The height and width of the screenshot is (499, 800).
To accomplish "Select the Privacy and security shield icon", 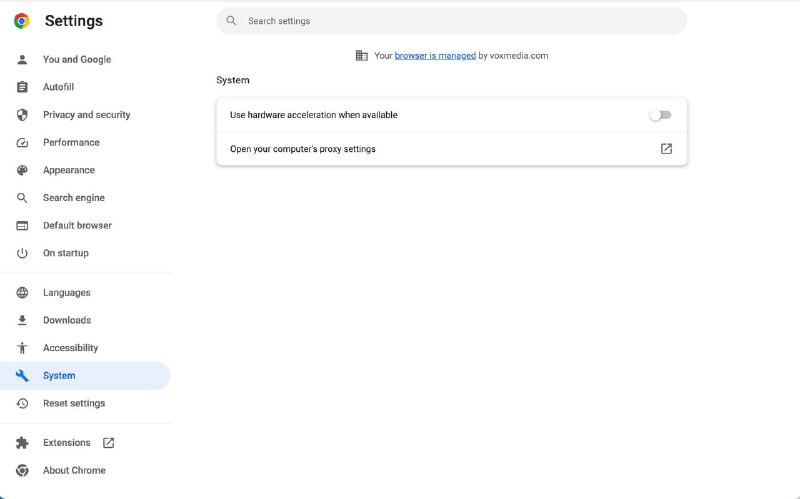I will [22, 115].
